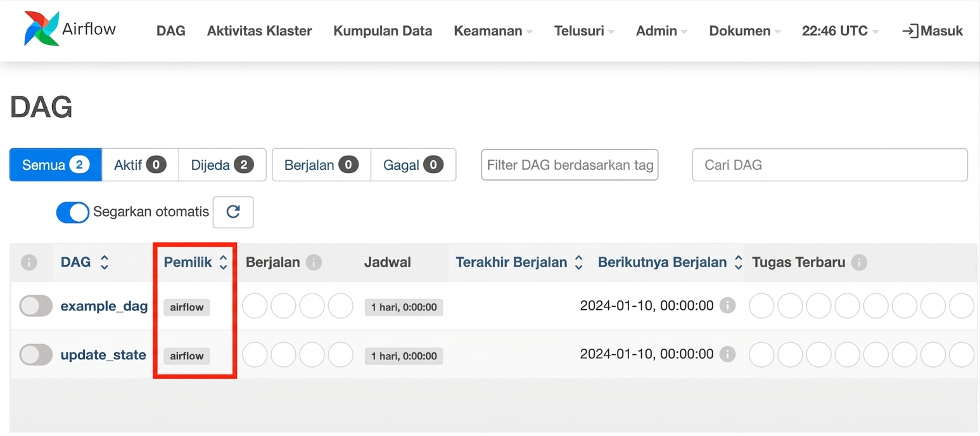The image size is (980, 436).
Task: Click first recent task circle for update_state
Action: click(761, 355)
